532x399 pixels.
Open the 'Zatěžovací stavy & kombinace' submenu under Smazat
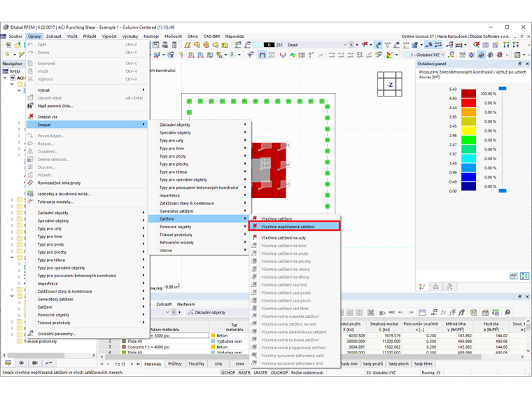(x=199, y=203)
